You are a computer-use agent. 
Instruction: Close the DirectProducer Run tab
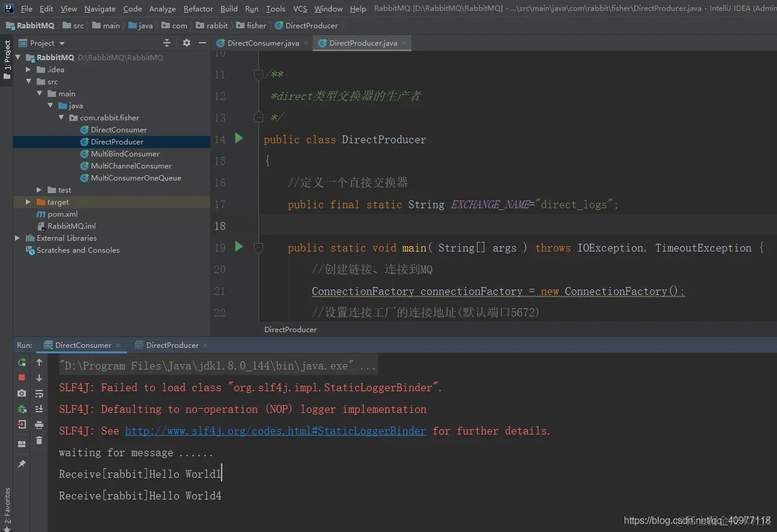[x=205, y=345]
